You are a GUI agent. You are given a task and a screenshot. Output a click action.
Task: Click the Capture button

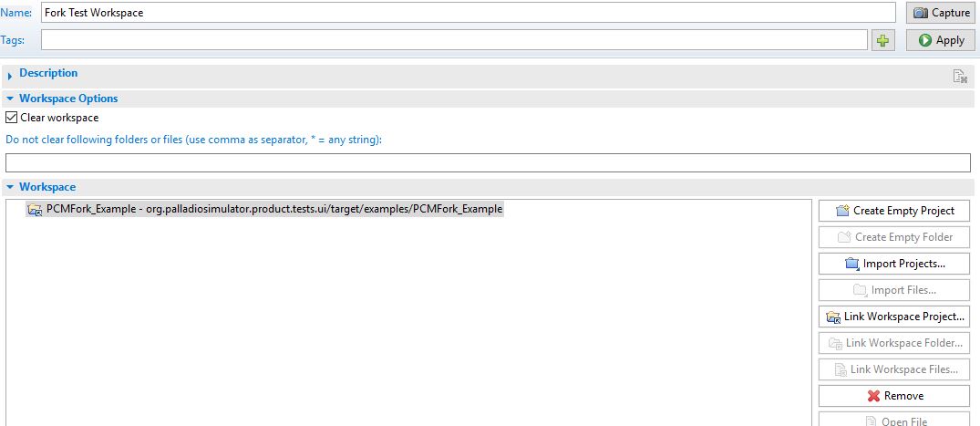click(x=941, y=13)
